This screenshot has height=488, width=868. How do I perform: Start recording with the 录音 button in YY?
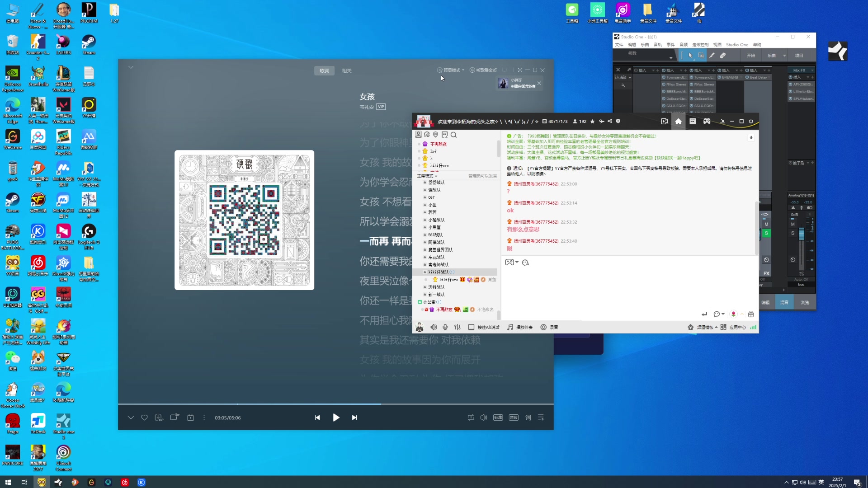point(549,327)
